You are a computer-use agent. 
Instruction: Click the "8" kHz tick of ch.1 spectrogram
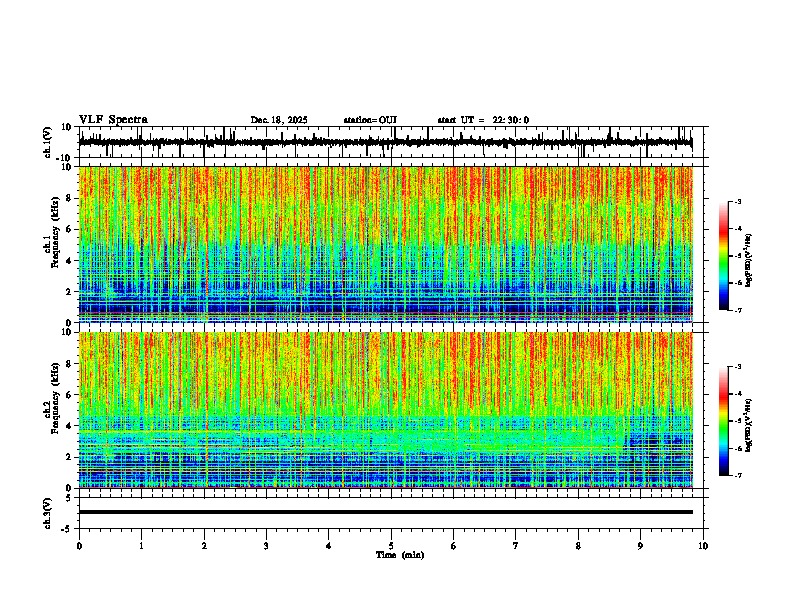tap(71, 198)
